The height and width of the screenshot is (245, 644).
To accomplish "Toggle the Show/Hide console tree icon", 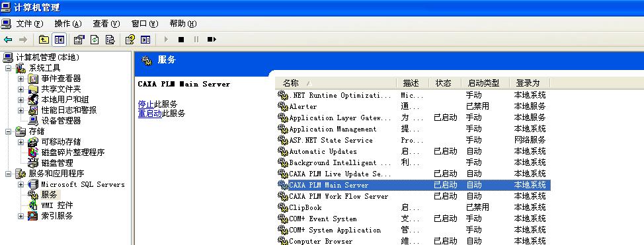I will coord(60,40).
